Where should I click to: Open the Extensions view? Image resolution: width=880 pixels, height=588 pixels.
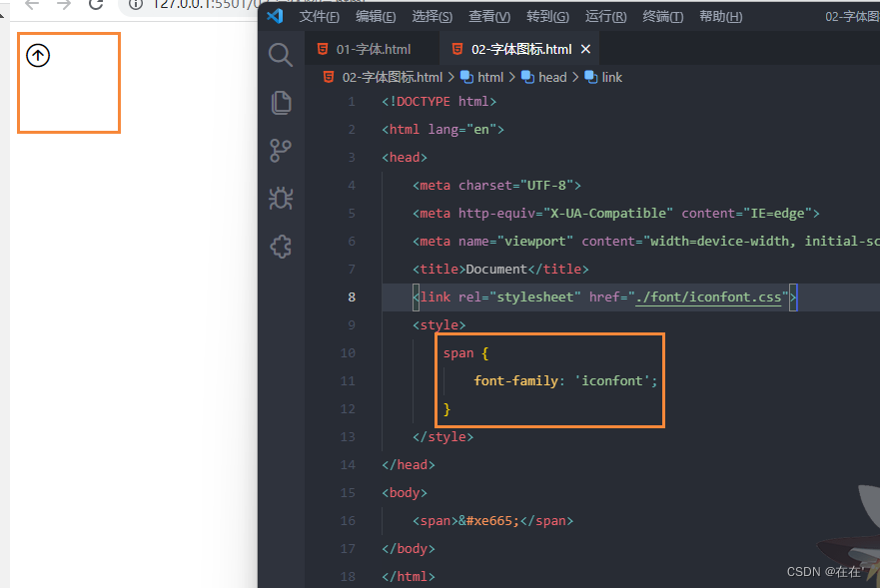(x=280, y=246)
